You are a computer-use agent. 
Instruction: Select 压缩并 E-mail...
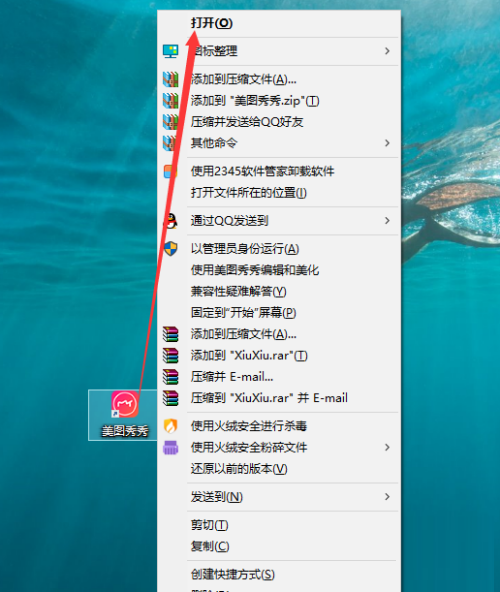(x=232, y=377)
